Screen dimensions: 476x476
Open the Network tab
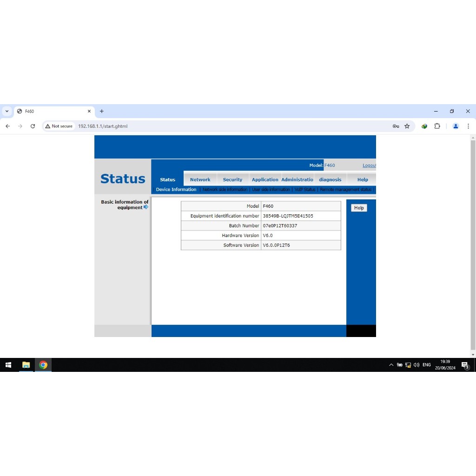pyautogui.click(x=200, y=180)
